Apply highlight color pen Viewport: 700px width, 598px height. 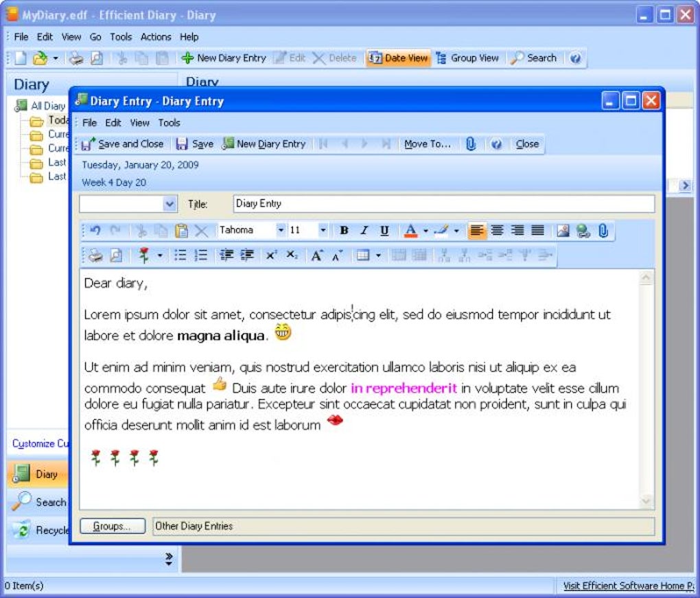[x=441, y=231]
